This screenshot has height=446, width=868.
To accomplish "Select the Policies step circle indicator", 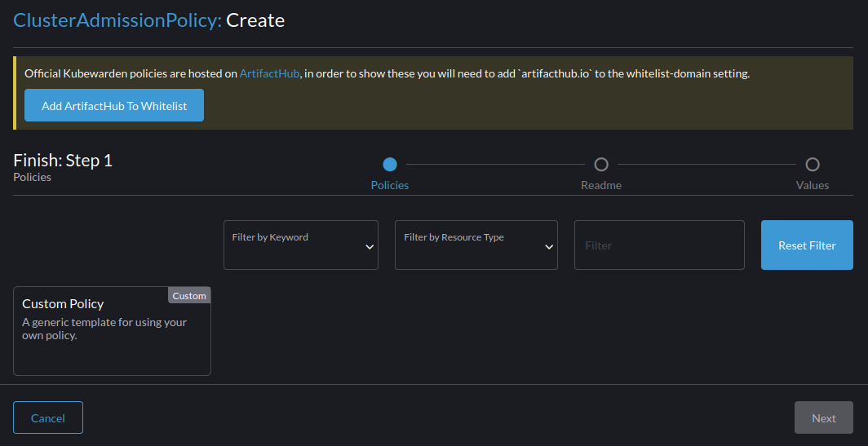I will [x=390, y=165].
